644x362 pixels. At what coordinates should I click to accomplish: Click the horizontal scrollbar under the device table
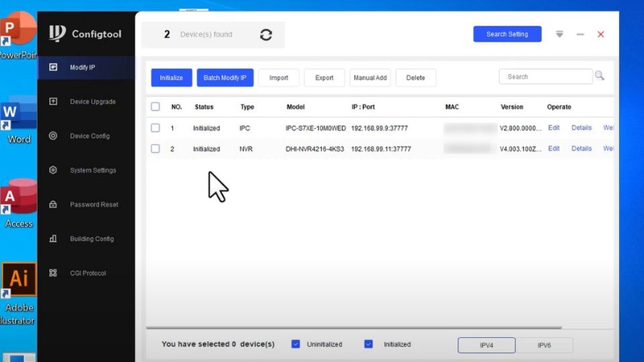coord(354,327)
